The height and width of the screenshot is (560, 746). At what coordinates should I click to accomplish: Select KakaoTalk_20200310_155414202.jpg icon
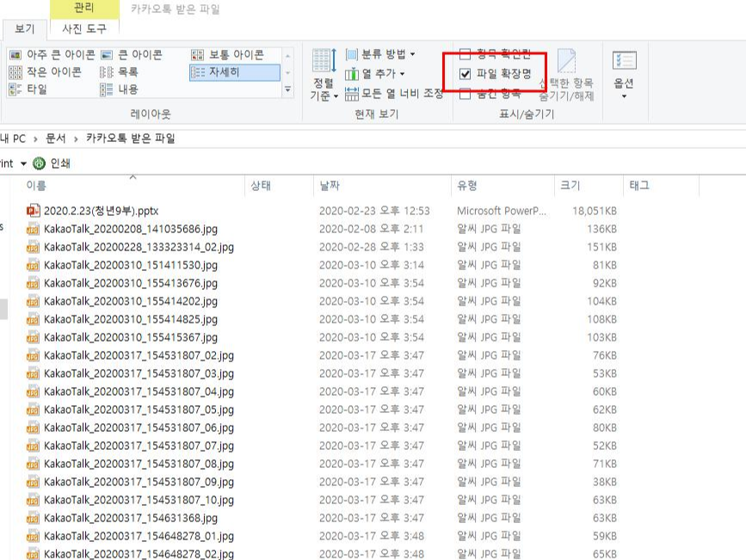33,301
